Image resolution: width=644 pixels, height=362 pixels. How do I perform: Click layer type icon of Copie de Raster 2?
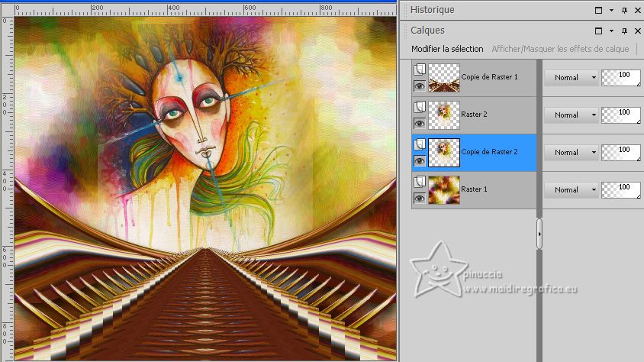click(x=420, y=144)
